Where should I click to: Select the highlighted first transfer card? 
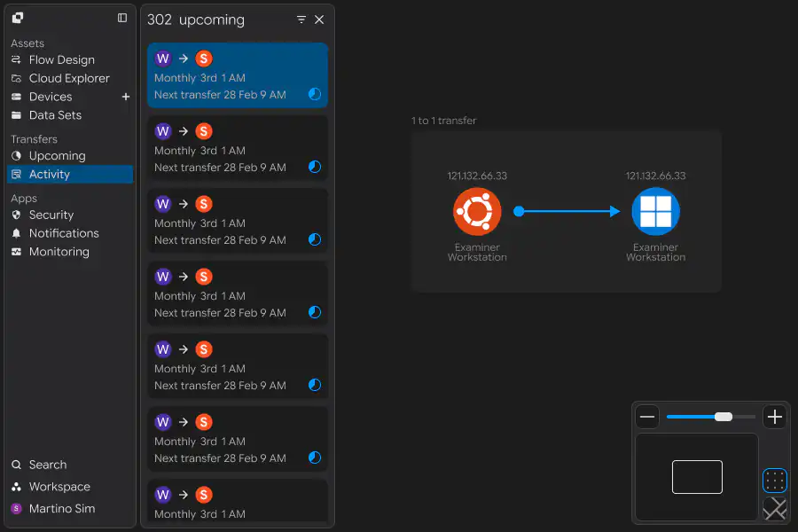tap(238, 75)
